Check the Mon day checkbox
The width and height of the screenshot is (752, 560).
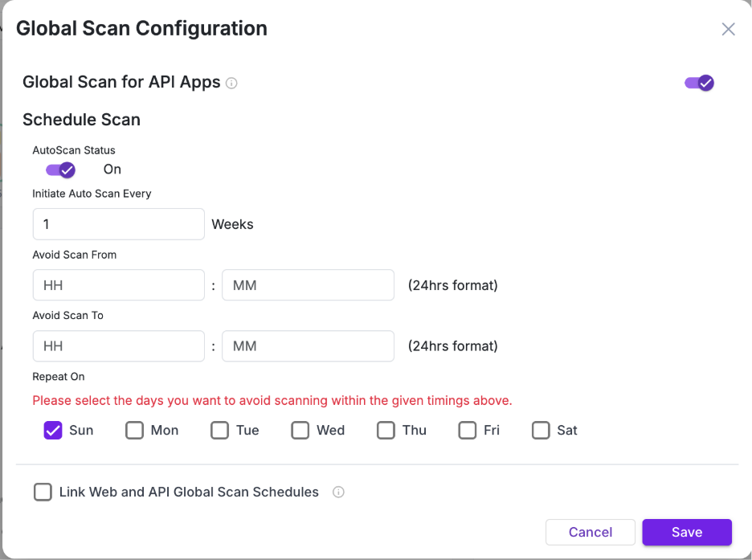pos(134,430)
